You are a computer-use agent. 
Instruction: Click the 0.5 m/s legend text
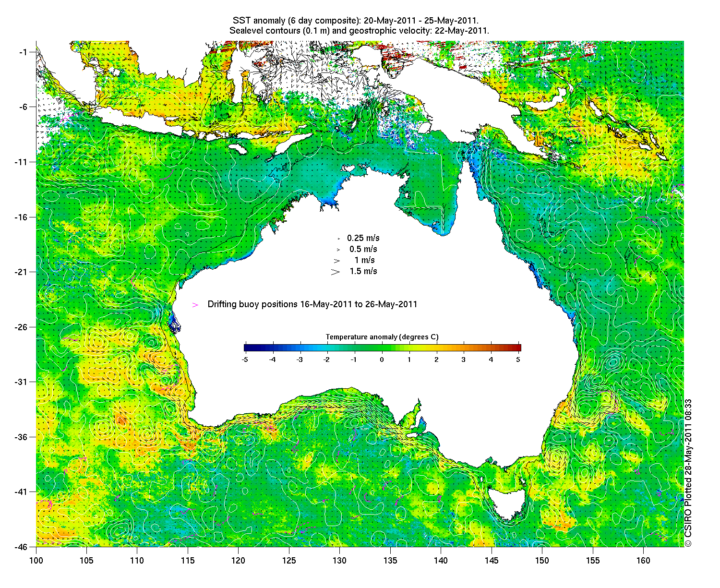[x=363, y=249]
